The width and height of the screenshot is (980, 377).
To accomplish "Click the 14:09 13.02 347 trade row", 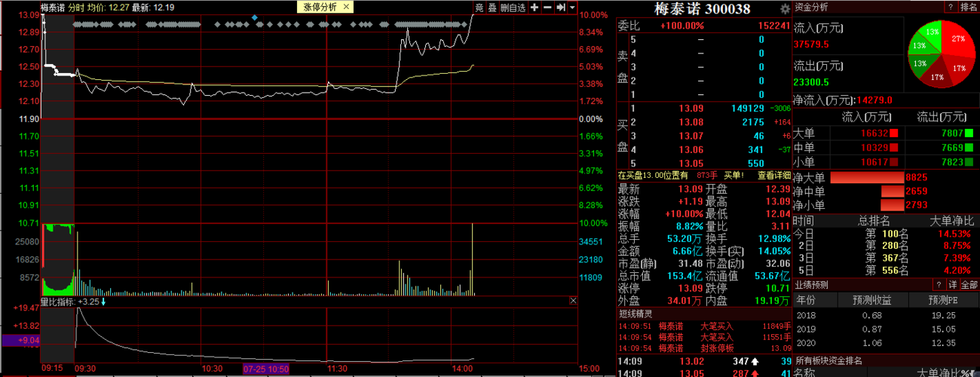I will pyautogui.click(x=704, y=362).
